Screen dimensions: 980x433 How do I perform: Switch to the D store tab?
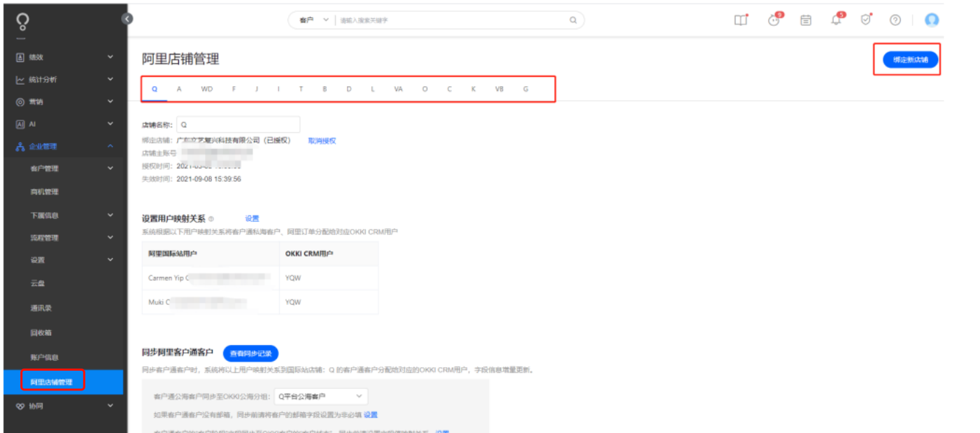(349, 89)
